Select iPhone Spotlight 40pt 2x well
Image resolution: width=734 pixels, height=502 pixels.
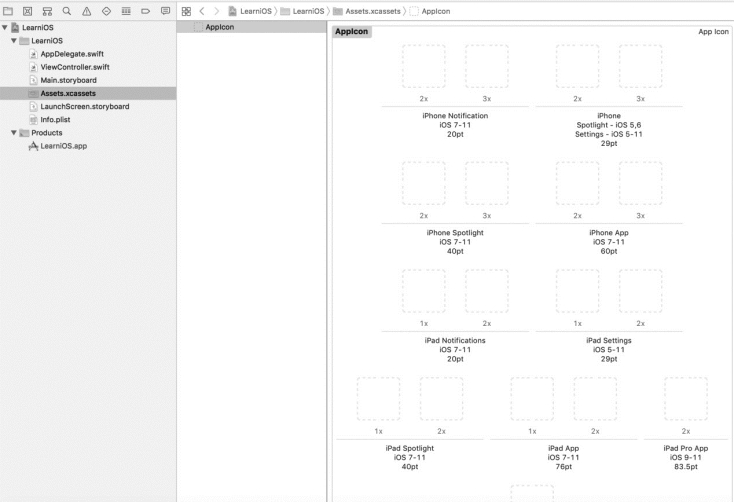tap(424, 183)
